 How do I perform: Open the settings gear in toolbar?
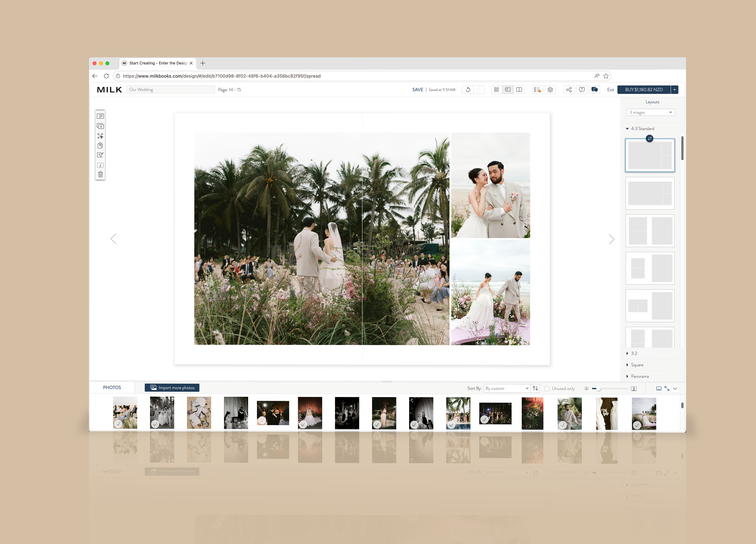click(550, 90)
